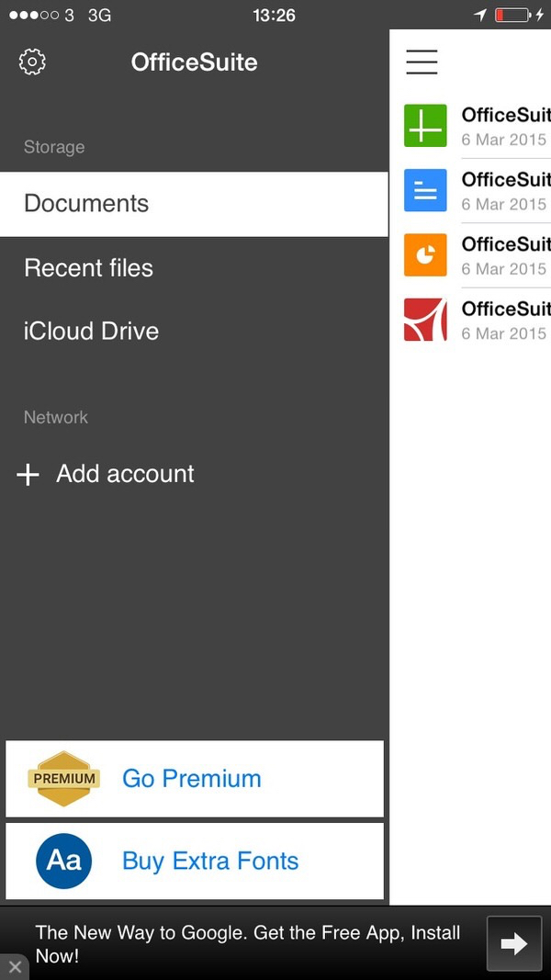This screenshot has width=551, height=980.
Task: Tap the plus icon beside Add account
Action: tap(28, 475)
